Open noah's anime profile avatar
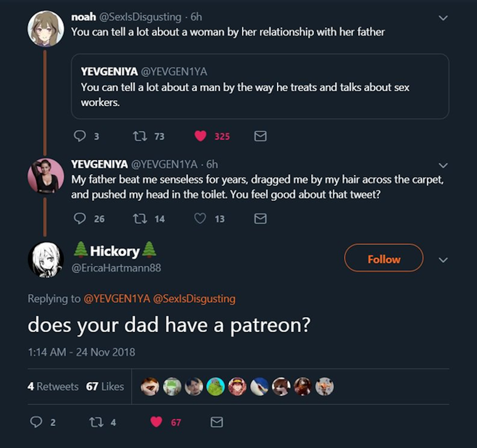This screenshot has width=477, height=448. 46,29
